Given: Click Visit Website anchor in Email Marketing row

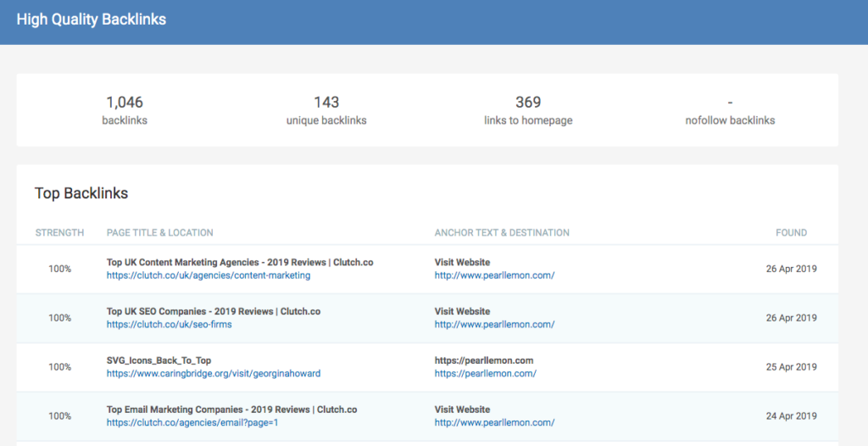Looking at the screenshot, I should click(462, 410).
